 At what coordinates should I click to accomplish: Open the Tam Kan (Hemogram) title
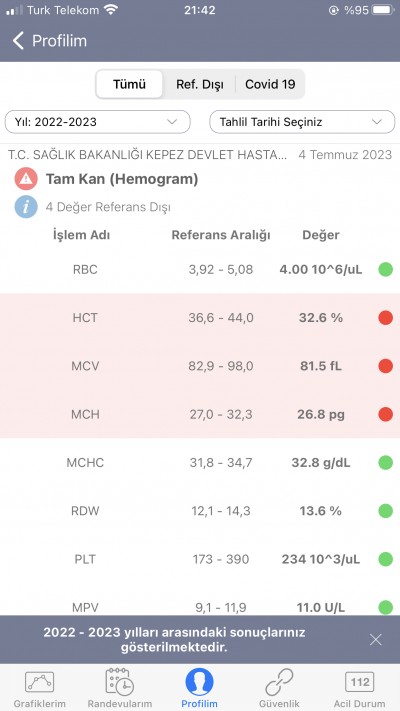(122, 179)
